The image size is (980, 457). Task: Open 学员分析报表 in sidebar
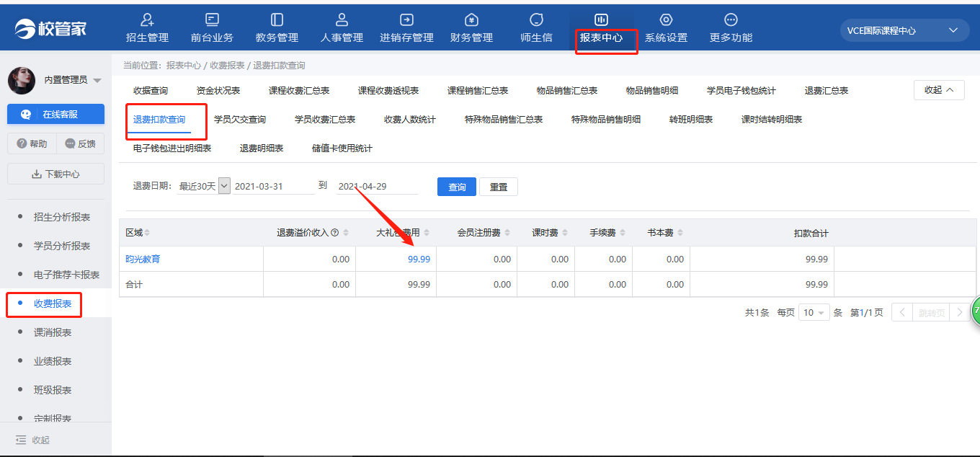[62, 246]
